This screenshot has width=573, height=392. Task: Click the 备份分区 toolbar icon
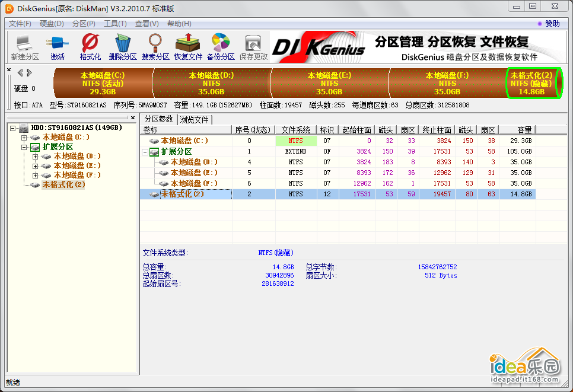(x=221, y=47)
